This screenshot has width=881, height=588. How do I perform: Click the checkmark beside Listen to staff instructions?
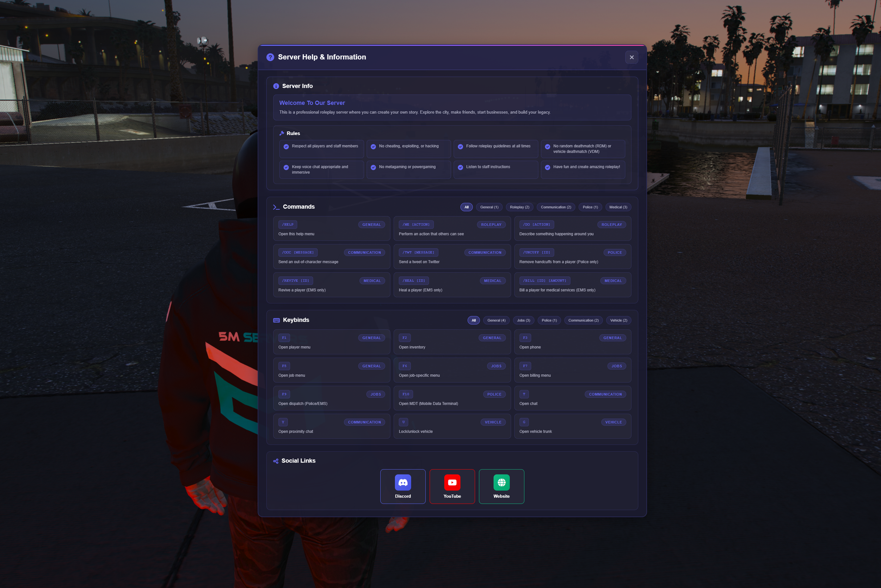coord(460,167)
